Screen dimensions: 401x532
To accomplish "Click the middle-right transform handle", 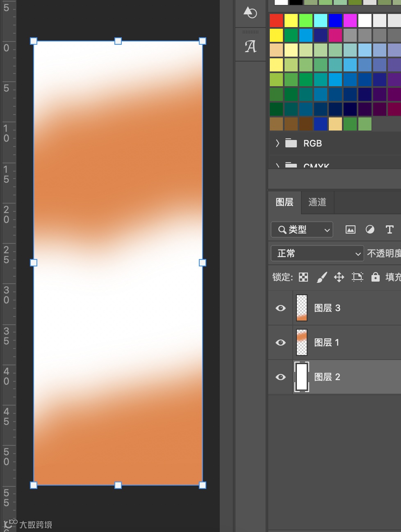I will point(203,263).
